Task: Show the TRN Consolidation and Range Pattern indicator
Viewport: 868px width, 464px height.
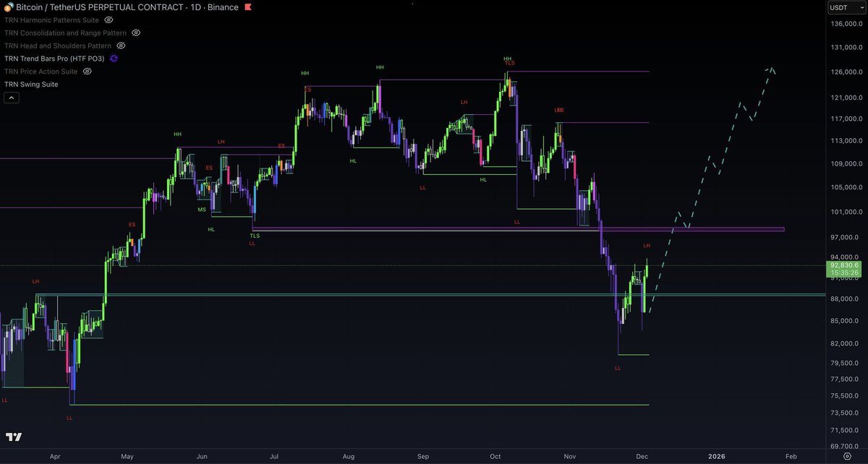Action: tap(136, 33)
